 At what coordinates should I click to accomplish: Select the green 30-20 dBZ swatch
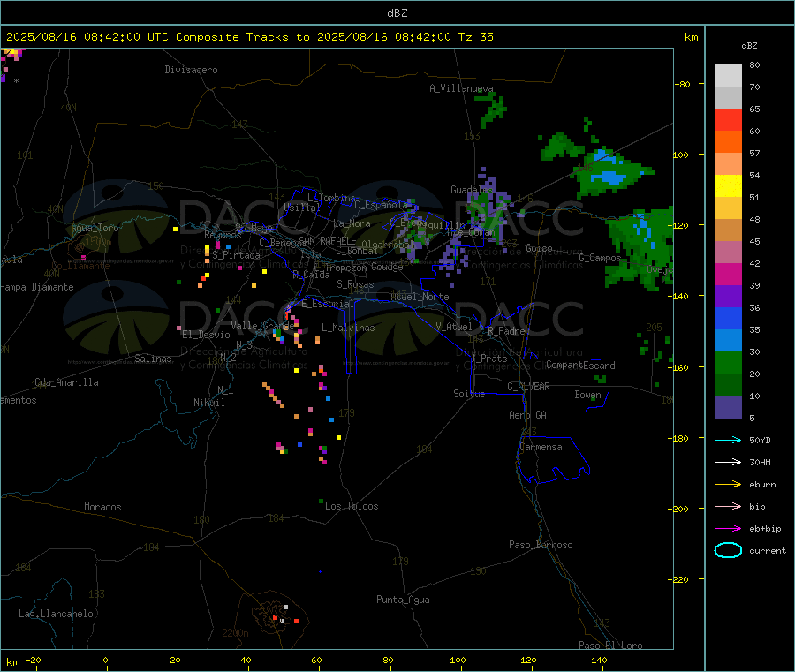728,363
